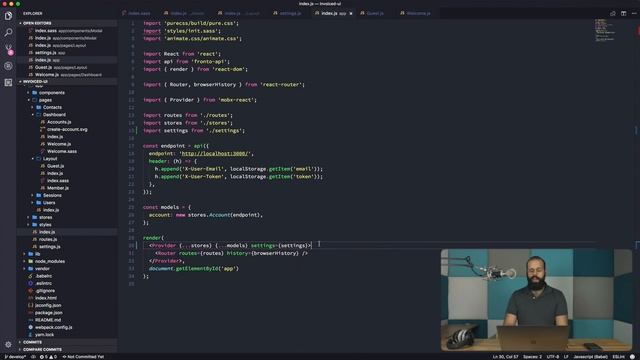The image size is (640, 360).
Task: Click the Not Committed Yet blame status
Action: tap(83, 357)
